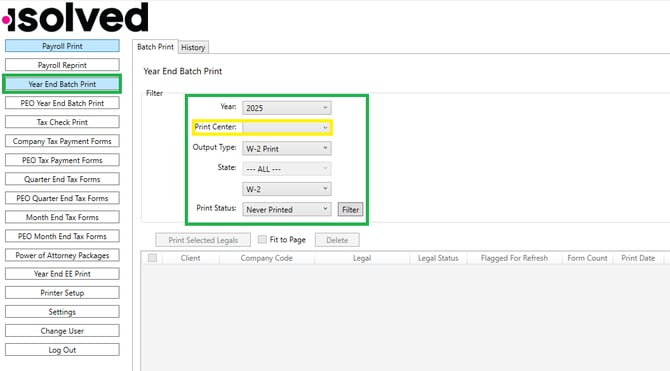The width and height of the screenshot is (670, 371).
Task: Open Payroll Reprint
Action: 62,65
